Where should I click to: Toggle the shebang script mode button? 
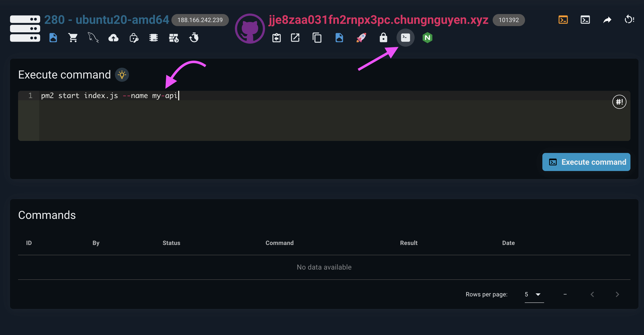(619, 102)
